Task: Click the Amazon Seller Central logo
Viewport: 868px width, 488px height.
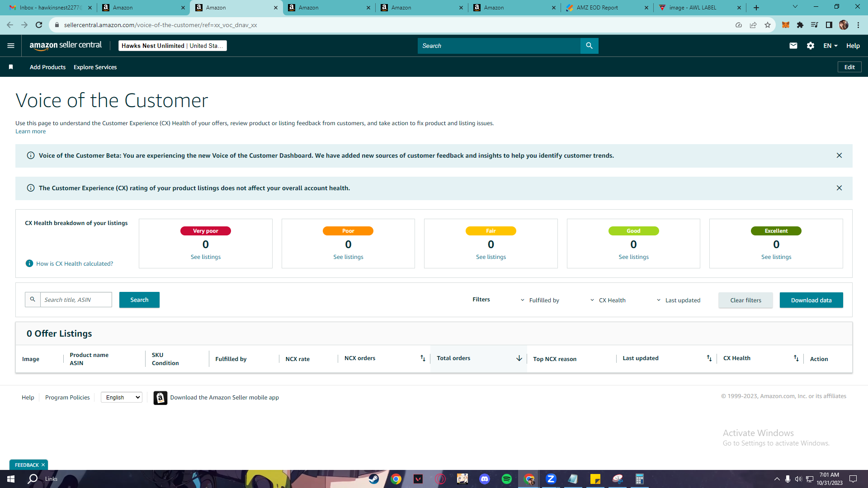Action: tap(66, 46)
